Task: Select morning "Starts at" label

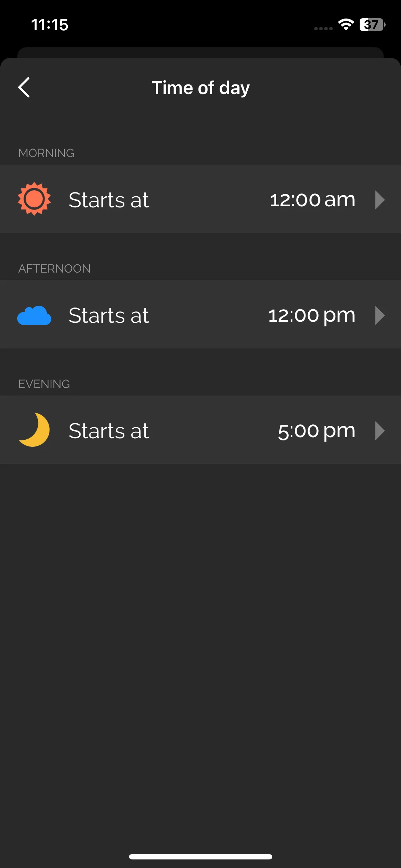Action: click(x=109, y=200)
